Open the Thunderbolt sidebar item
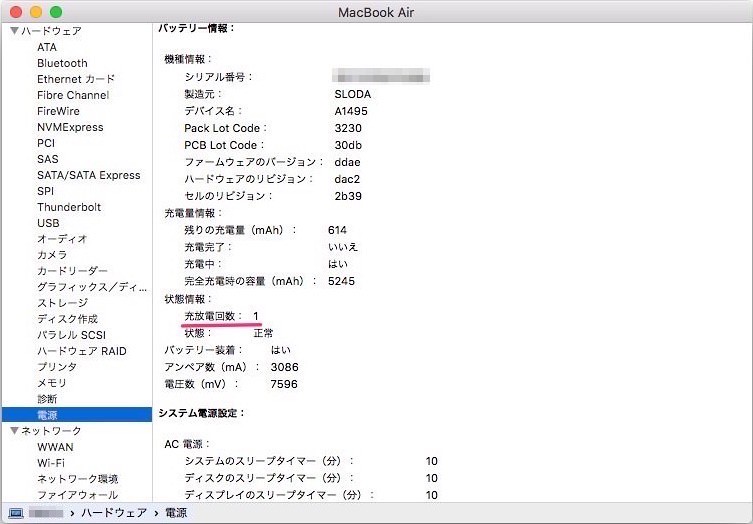This screenshot has height=524, width=753. pos(69,207)
